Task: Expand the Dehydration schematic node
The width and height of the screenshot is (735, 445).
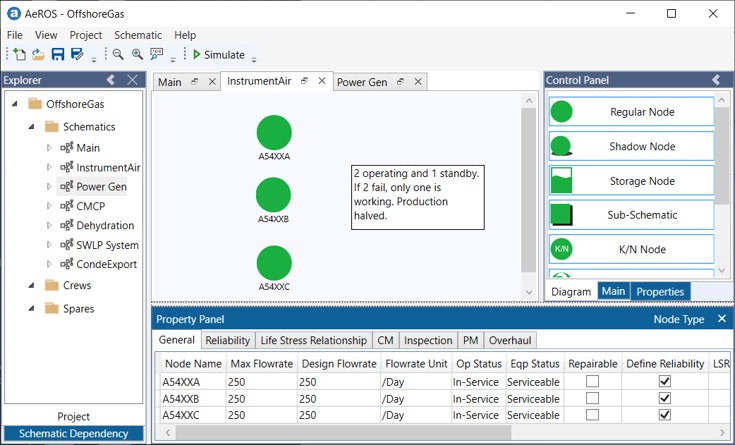Action: pyautogui.click(x=49, y=226)
